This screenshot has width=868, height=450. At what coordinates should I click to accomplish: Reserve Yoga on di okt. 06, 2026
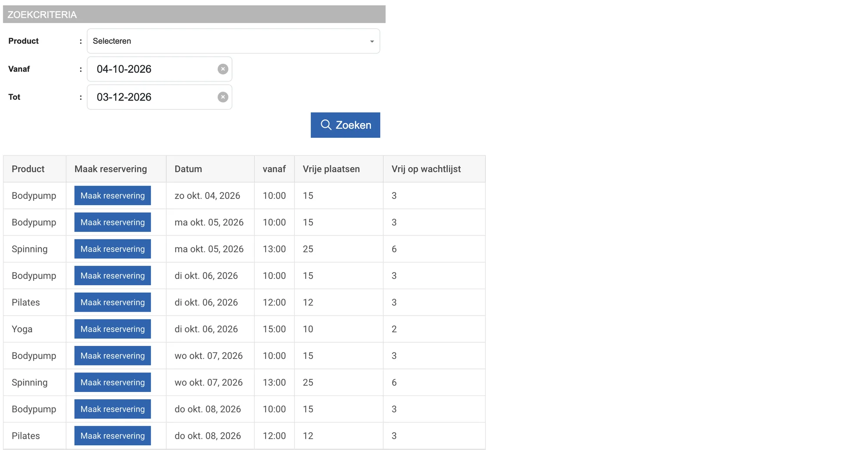pos(113,329)
